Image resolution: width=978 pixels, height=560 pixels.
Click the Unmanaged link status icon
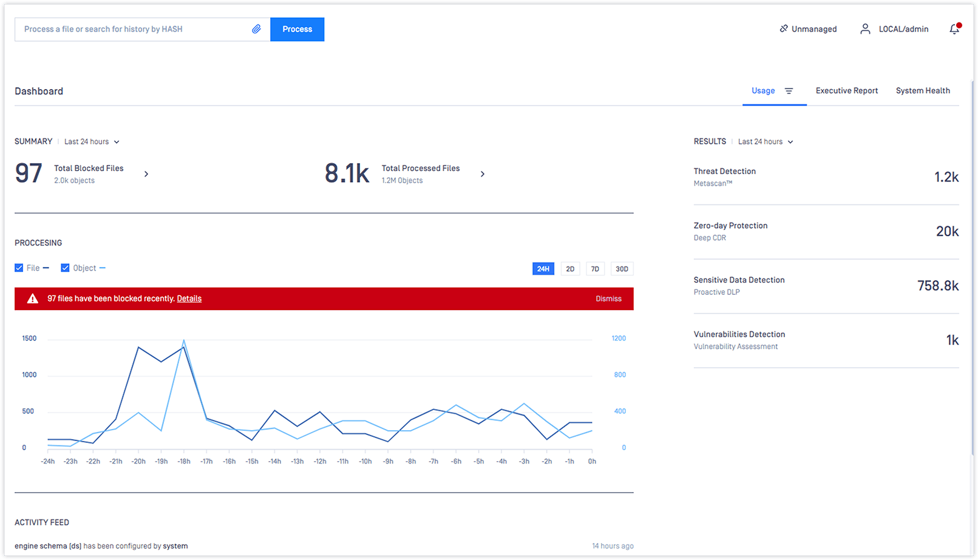pos(784,29)
